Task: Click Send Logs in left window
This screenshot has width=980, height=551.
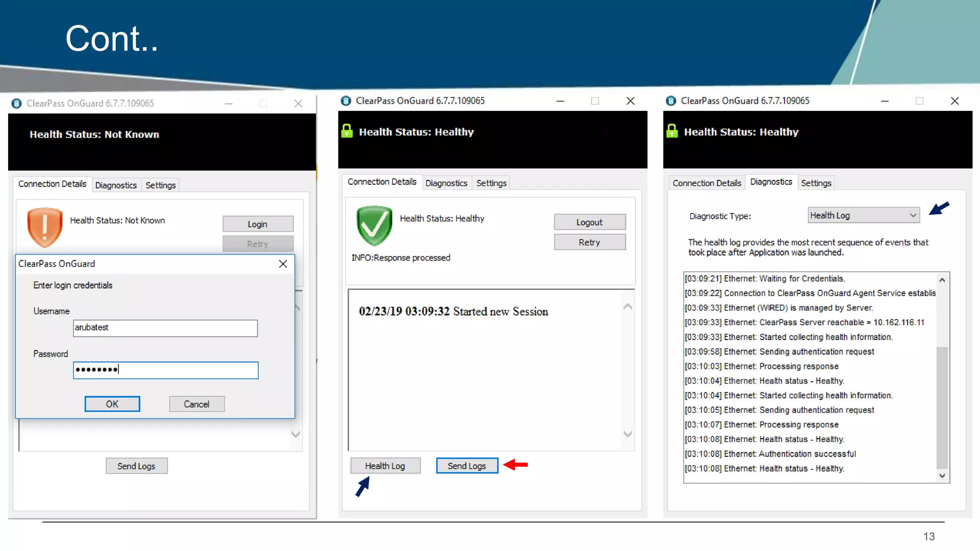Action: 136,466
